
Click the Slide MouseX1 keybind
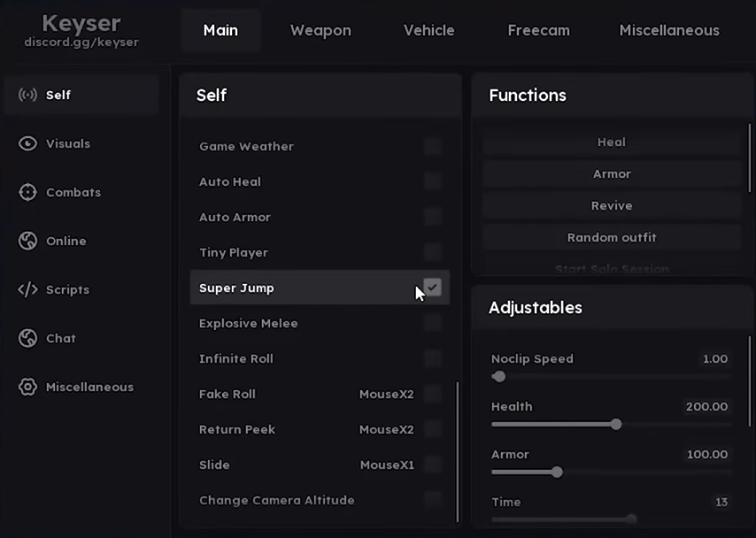click(387, 465)
